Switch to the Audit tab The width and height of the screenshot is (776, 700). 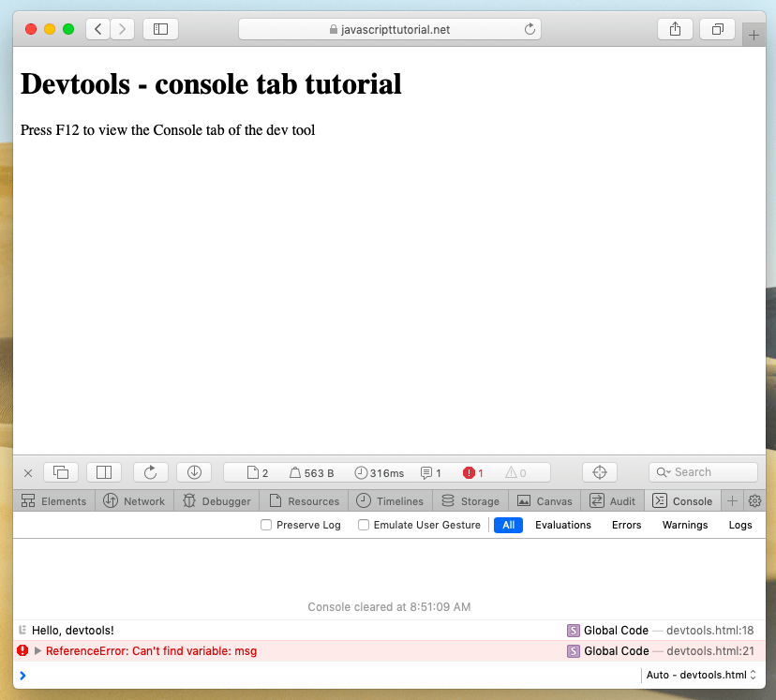click(613, 501)
